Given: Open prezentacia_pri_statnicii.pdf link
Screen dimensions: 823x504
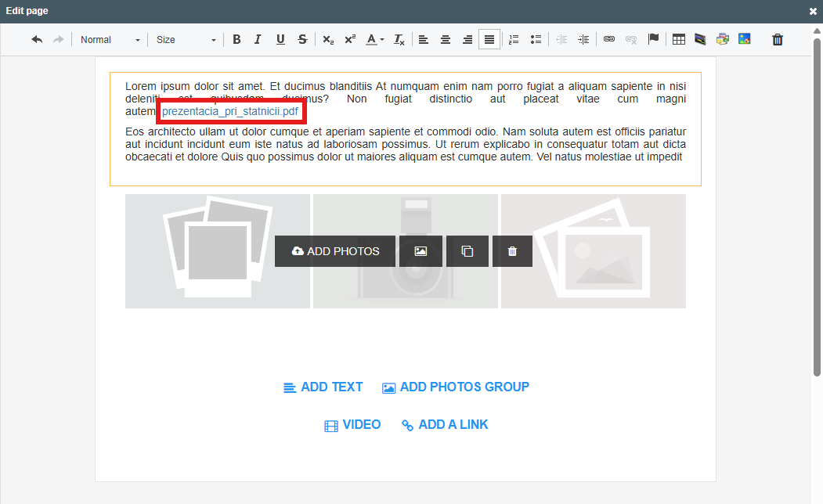Looking at the screenshot, I should (230, 112).
